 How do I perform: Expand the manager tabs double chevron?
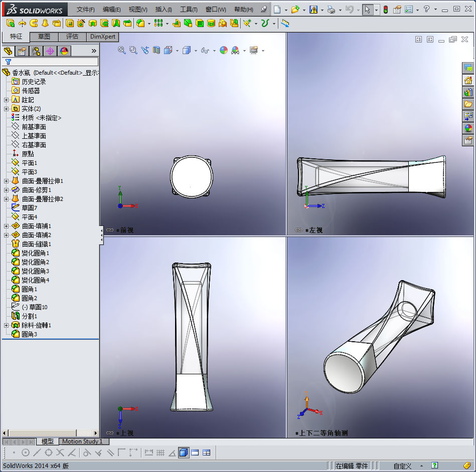[94, 51]
